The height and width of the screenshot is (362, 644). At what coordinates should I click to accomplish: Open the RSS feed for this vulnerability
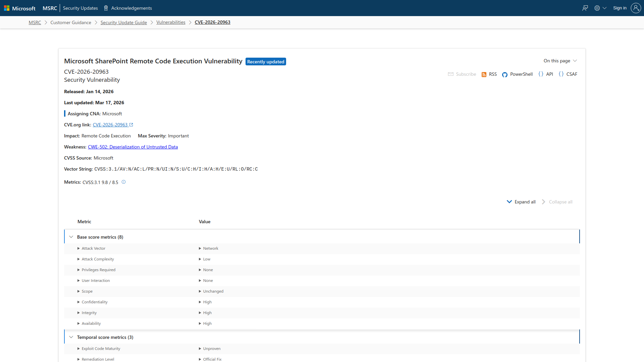pyautogui.click(x=489, y=74)
